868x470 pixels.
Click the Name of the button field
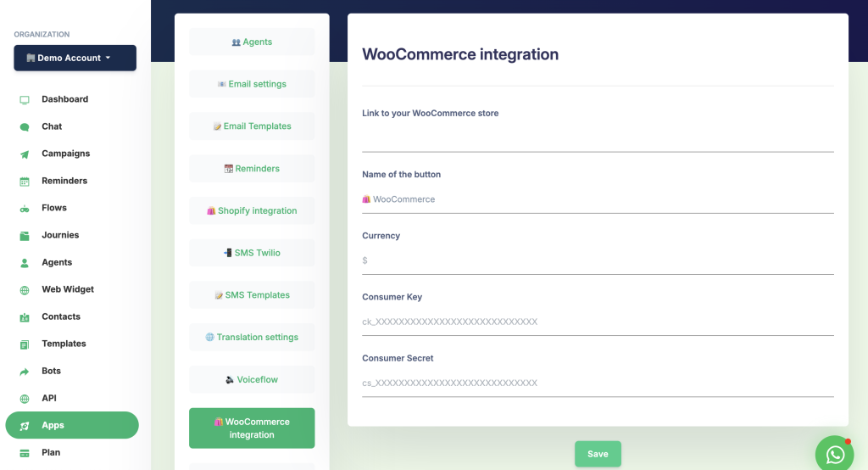coord(598,199)
